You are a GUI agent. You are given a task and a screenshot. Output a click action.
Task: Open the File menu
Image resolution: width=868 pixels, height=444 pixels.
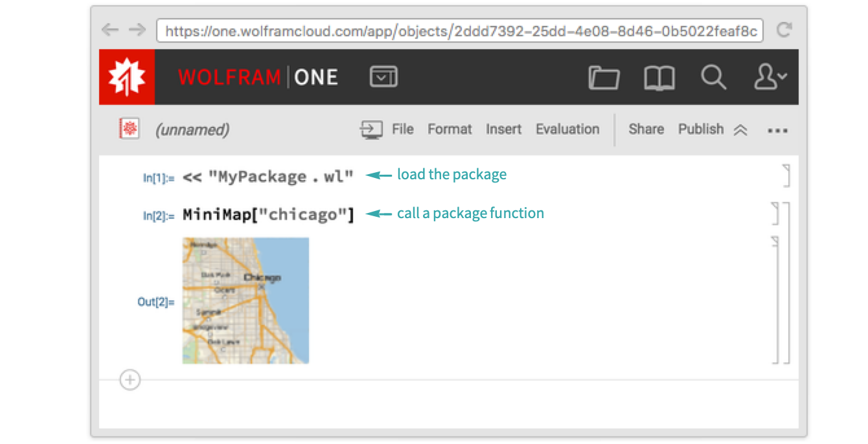[402, 129]
